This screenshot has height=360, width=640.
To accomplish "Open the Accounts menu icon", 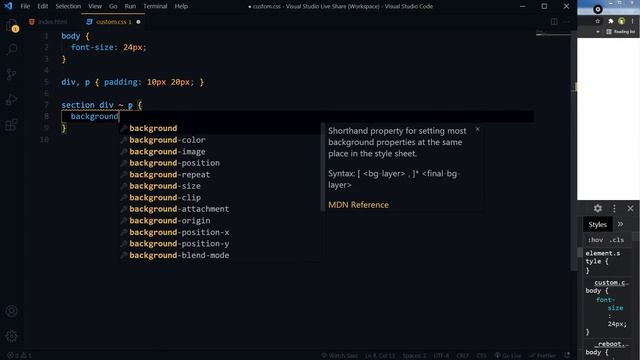I will coord(11,311).
